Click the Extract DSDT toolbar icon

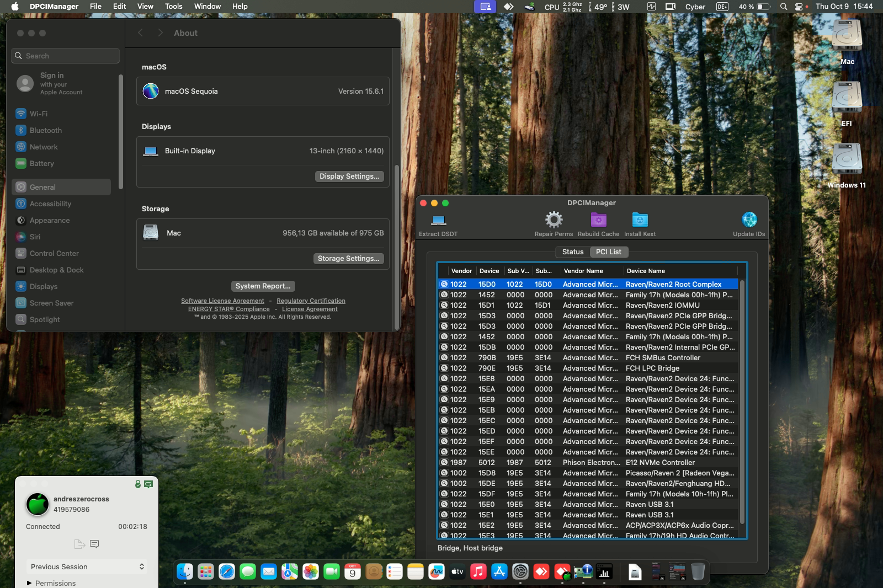[439, 221]
